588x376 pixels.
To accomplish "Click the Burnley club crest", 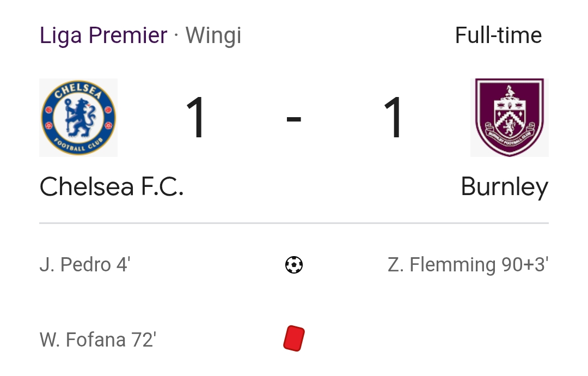I will pos(509,118).
